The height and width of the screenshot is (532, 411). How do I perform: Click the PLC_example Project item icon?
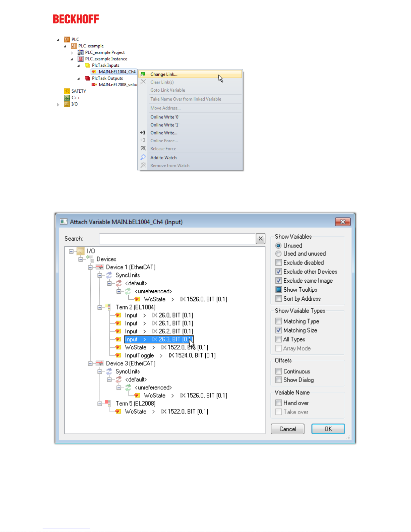coord(81,52)
